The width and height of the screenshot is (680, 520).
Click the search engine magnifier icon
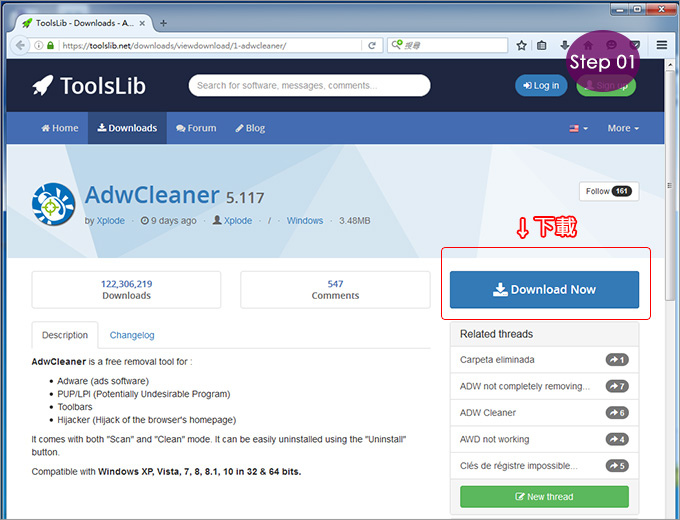(x=396, y=45)
